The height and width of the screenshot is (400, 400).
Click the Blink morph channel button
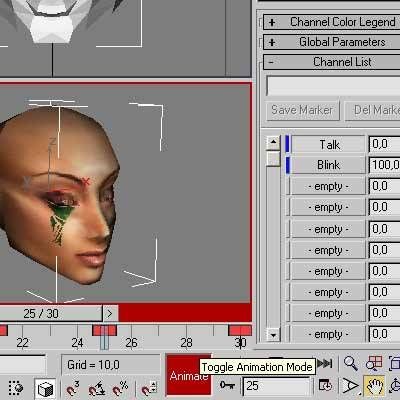[328, 165]
